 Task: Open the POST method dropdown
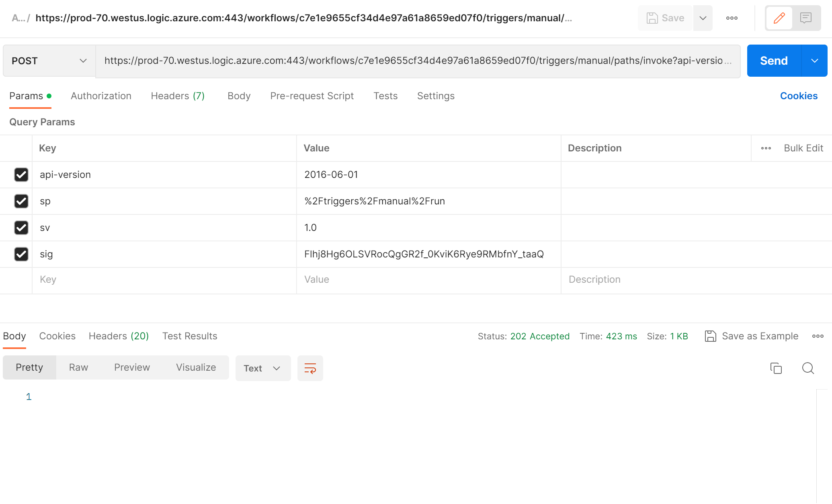[49, 61]
